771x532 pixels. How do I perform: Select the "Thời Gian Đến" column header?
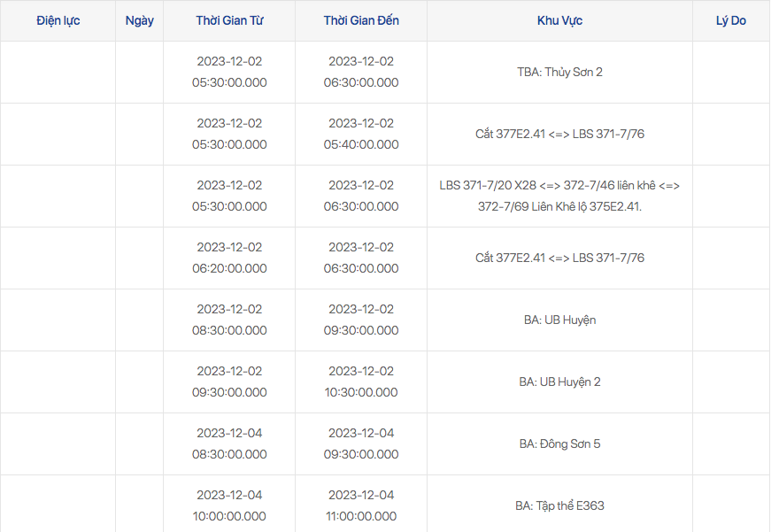[361, 20]
